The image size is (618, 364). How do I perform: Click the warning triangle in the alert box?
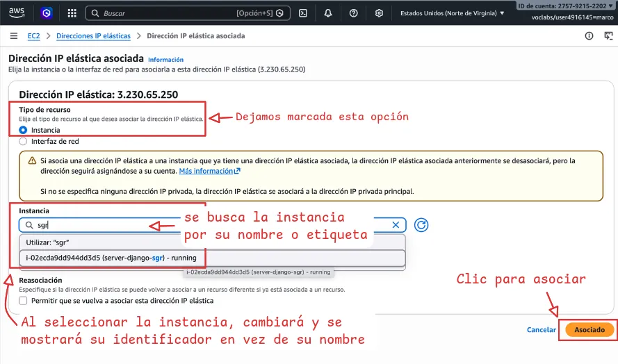[32, 160]
